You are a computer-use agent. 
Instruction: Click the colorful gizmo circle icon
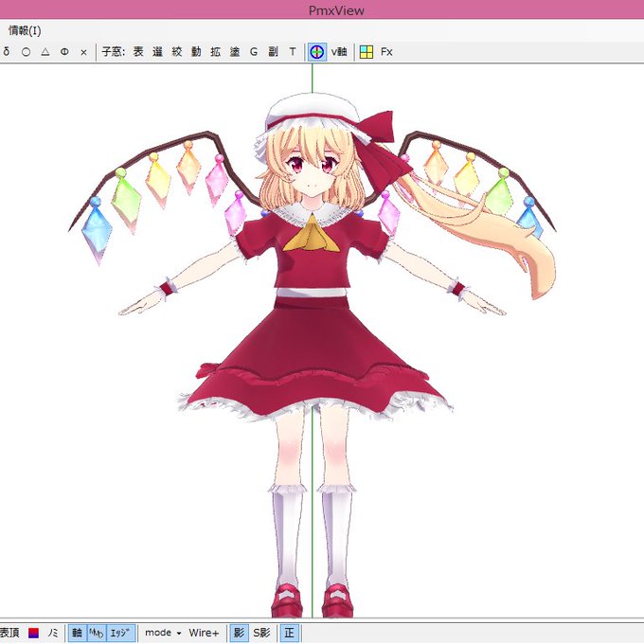click(x=316, y=52)
